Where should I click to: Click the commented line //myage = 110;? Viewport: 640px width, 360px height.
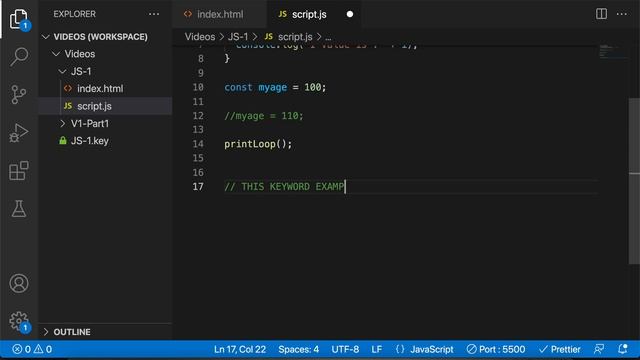[x=264, y=116]
